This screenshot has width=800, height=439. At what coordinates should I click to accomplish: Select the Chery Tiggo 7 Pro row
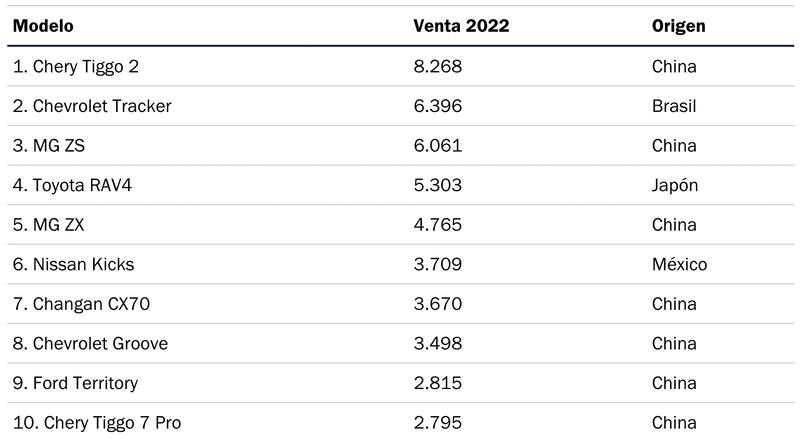click(x=97, y=423)
